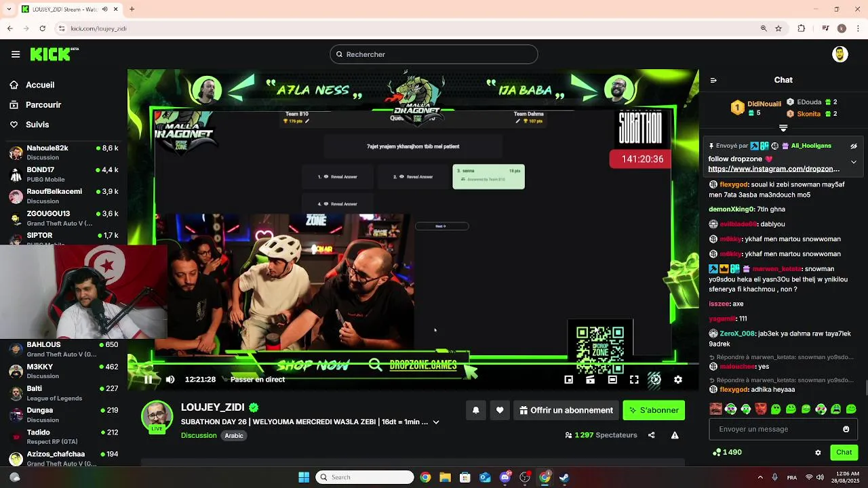
Task: Open chat settings gear
Action: (x=818, y=452)
